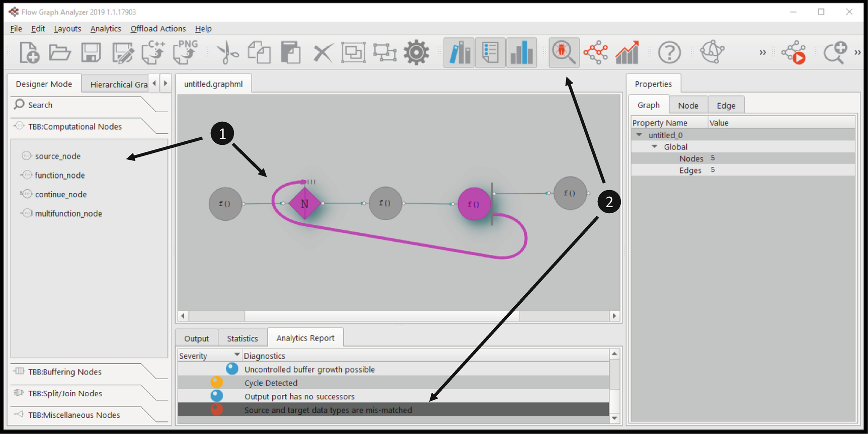Run rule check bug magnifier icon

click(564, 52)
